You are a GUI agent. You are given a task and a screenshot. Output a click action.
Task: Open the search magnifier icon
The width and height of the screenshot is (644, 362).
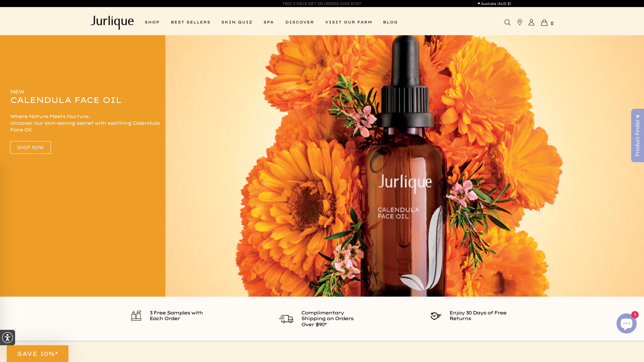click(x=507, y=22)
